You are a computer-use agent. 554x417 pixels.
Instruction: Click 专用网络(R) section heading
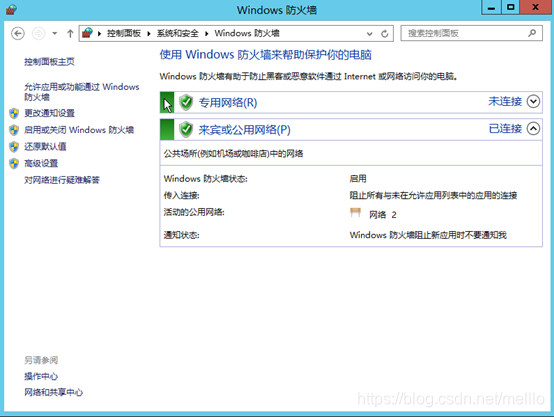coord(228,103)
